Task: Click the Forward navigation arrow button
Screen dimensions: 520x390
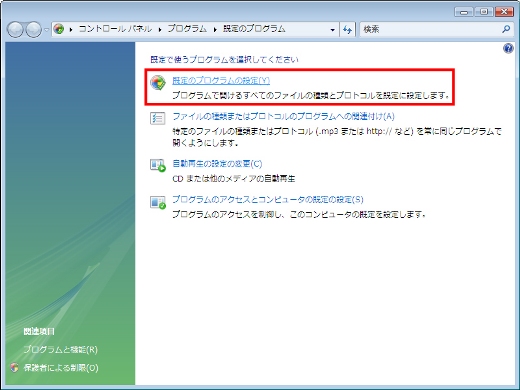Action: click(34, 29)
